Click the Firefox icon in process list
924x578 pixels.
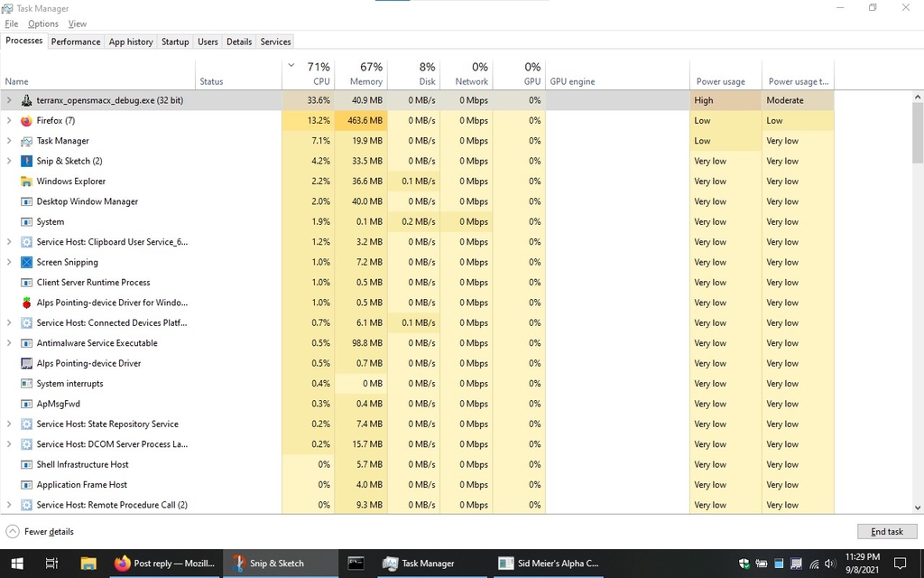coord(27,121)
